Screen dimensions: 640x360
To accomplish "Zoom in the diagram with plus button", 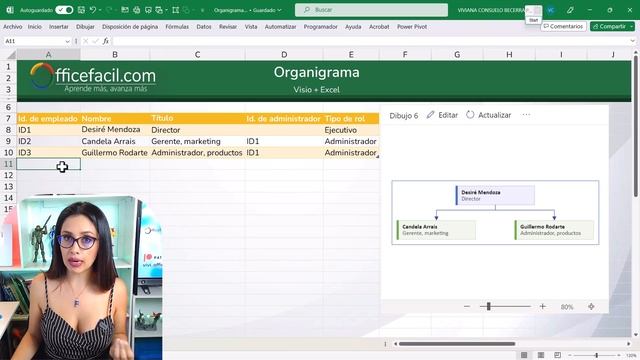I will 542,307.
